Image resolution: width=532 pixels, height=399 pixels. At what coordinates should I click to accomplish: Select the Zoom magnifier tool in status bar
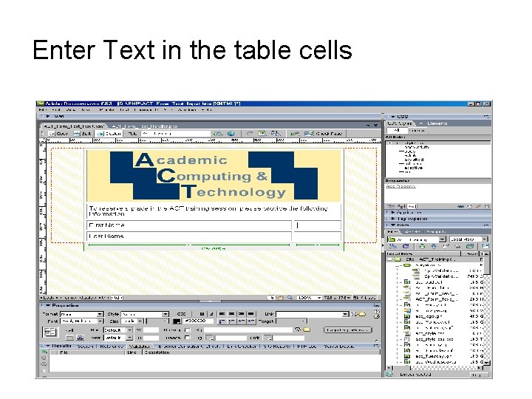pyautogui.click(x=290, y=298)
